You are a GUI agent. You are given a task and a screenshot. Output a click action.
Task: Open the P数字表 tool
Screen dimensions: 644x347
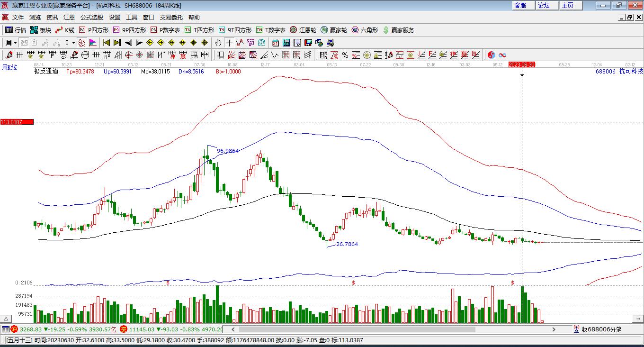pyautogui.click(x=165, y=30)
